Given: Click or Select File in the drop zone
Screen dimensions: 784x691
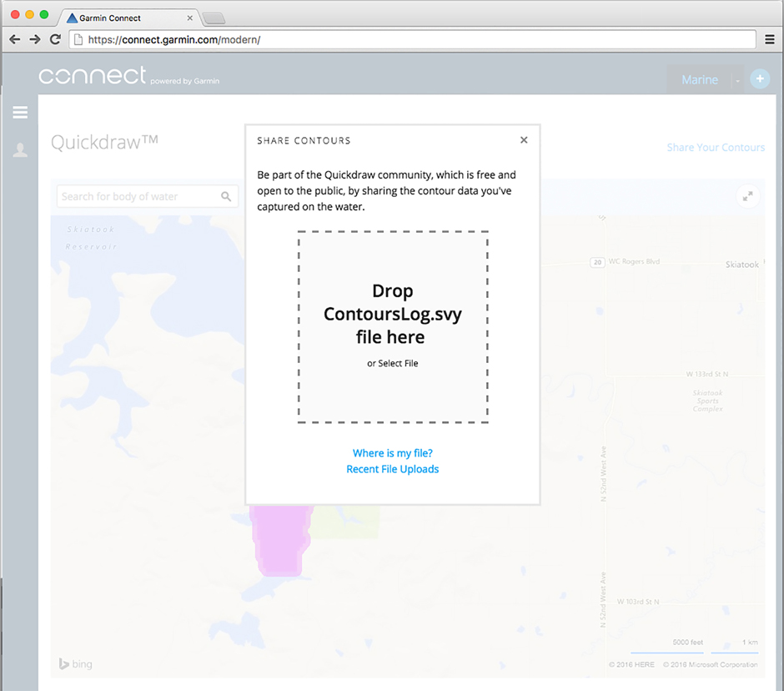Looking at the screenshot, I should pos(393,363).
